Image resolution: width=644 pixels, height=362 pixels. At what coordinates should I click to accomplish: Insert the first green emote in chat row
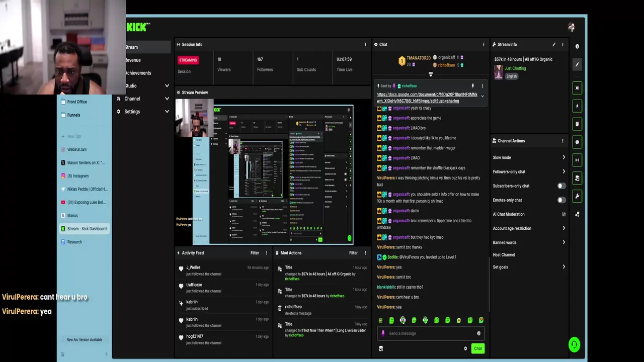point(380,320)
